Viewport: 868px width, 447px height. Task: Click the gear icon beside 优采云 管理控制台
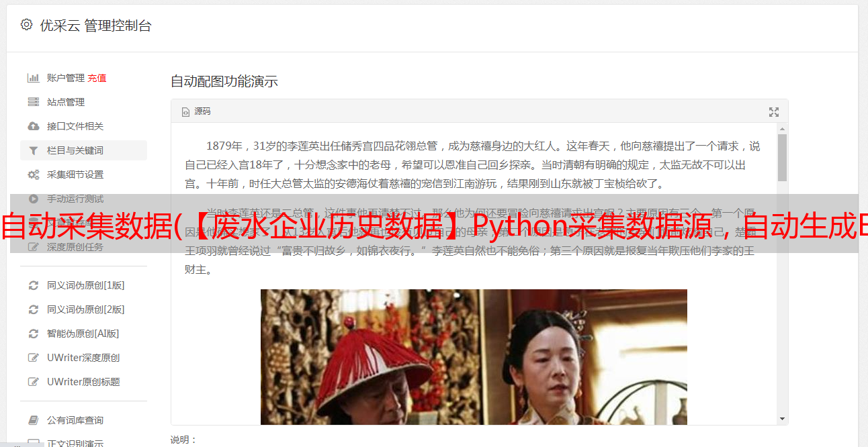pyautogui.click(x=26, y=25)
